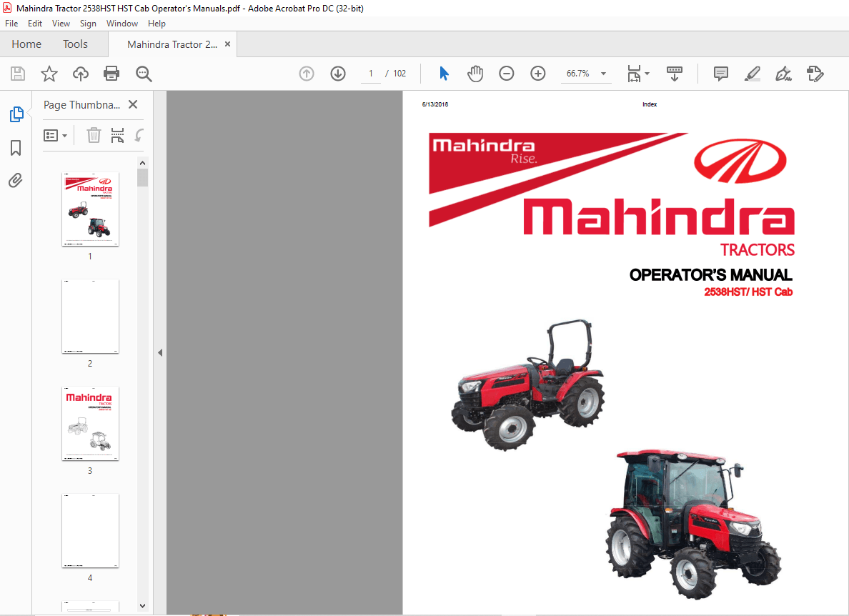Print the PDF document

[111, 73]
